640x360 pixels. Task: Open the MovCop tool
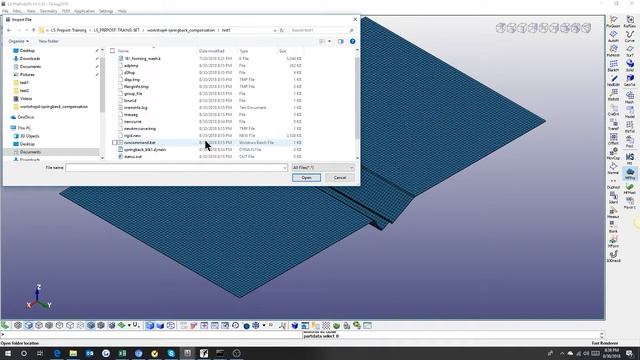pos(613,153)
